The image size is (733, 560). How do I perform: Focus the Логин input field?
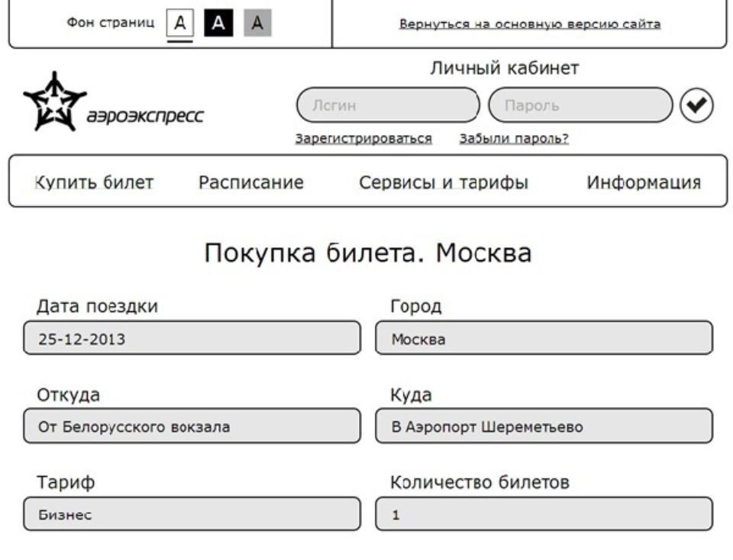[x=388, y=105]
